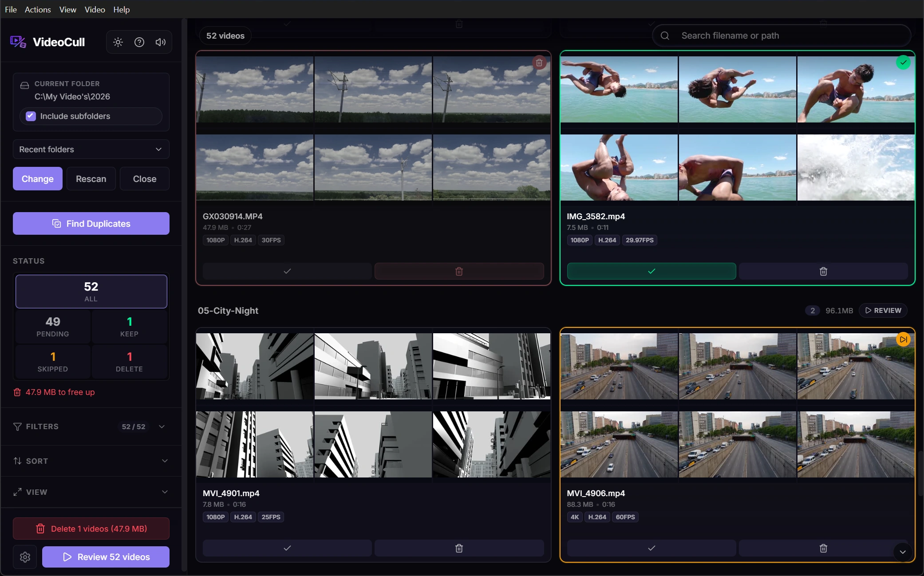Click Find Duplicates button
The height and width of the screenshot is (576, 924).
(91, 224)
